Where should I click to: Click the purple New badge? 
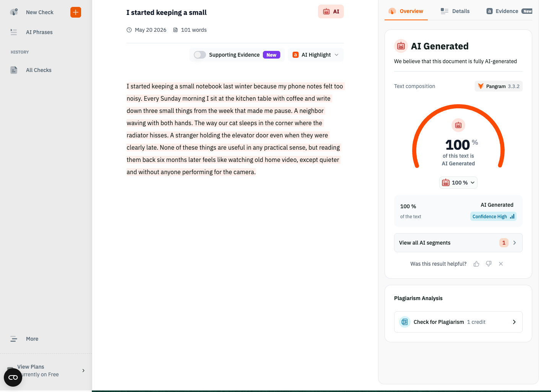[x=271, y=55]
